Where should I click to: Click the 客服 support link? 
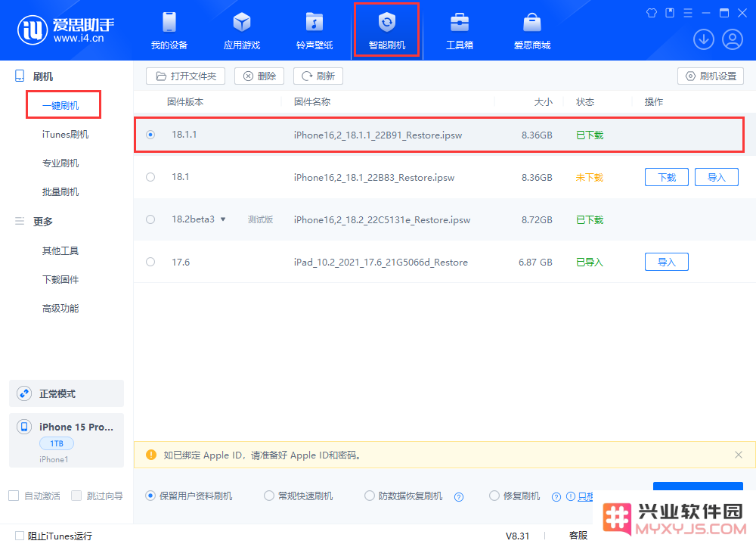(578, 536)
